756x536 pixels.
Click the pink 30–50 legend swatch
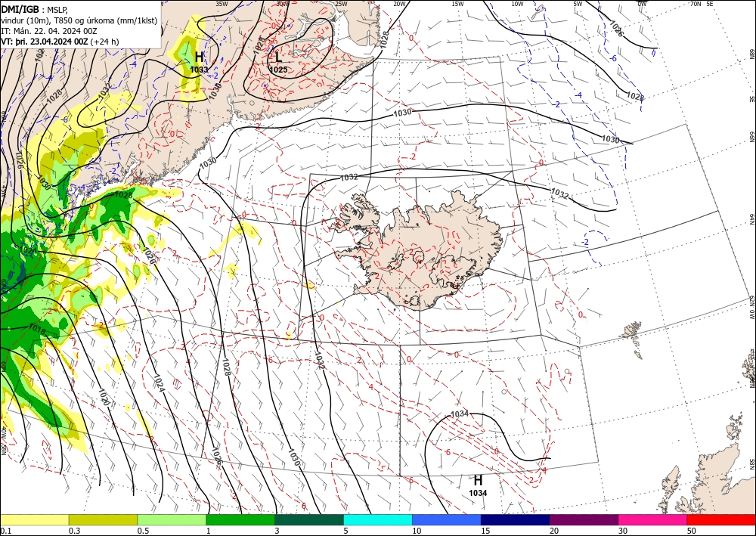[653, 519]
